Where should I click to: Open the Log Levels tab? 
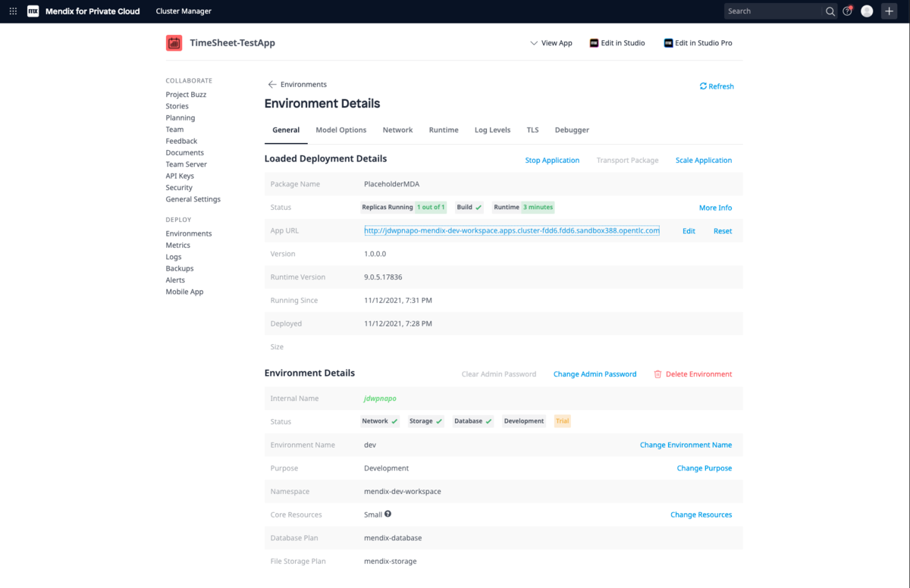click(x=493, y=130)
